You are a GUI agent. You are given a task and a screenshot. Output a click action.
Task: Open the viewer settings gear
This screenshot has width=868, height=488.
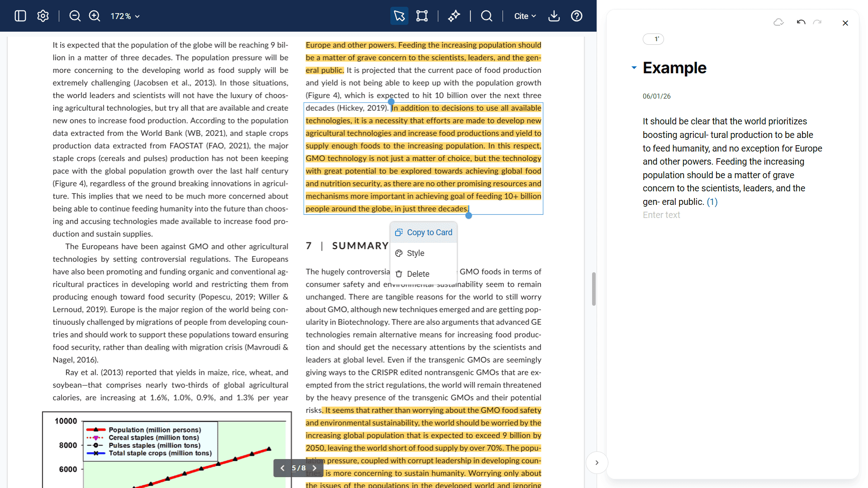tap(43, 16)
